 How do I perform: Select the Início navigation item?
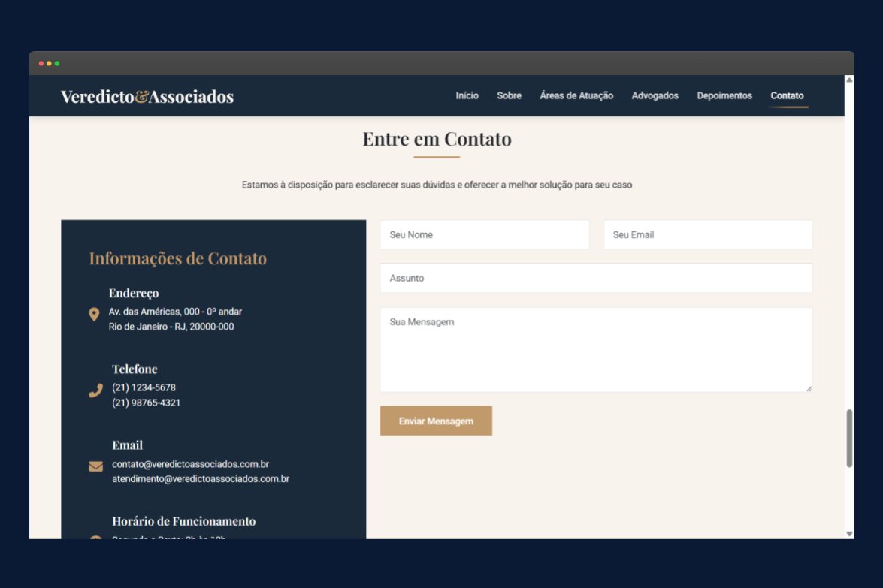tap(467, 95)
